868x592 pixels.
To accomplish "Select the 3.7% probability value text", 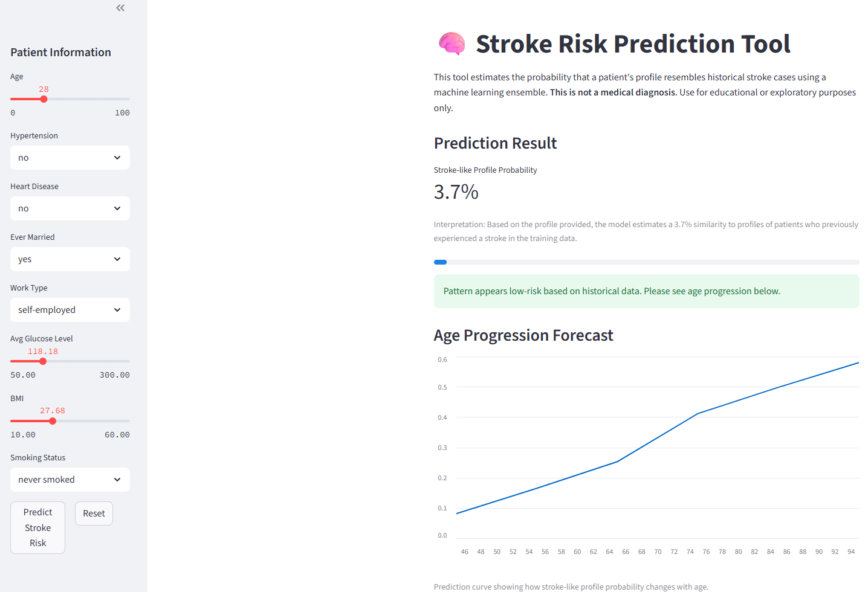I will pyautogui.click(x=456, y=192).
